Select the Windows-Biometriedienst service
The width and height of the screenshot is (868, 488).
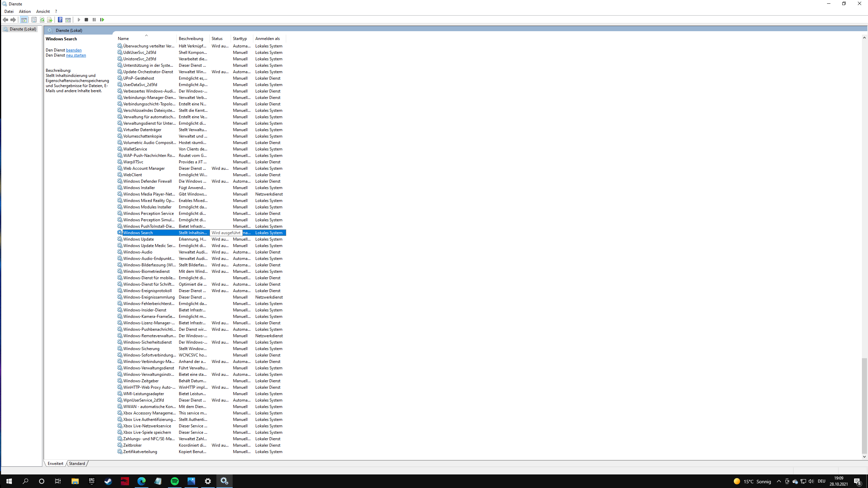pos(202,271)
